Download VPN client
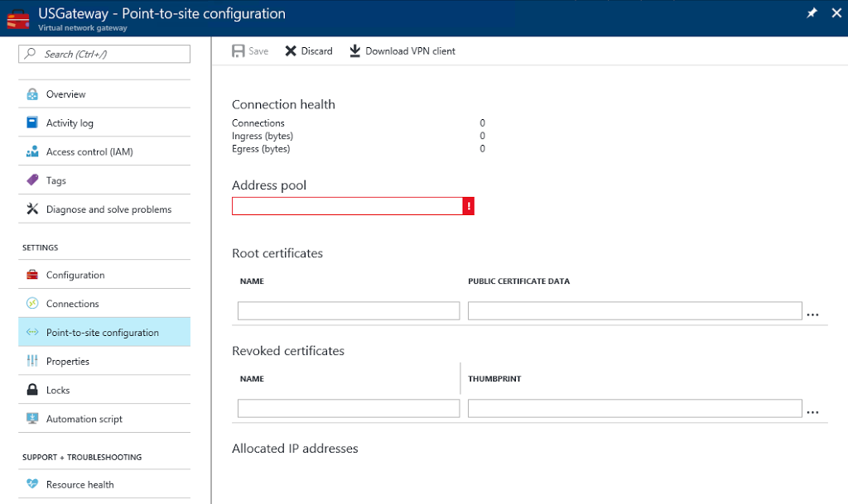Screen dimensions: 848x504 click(402, 50)
